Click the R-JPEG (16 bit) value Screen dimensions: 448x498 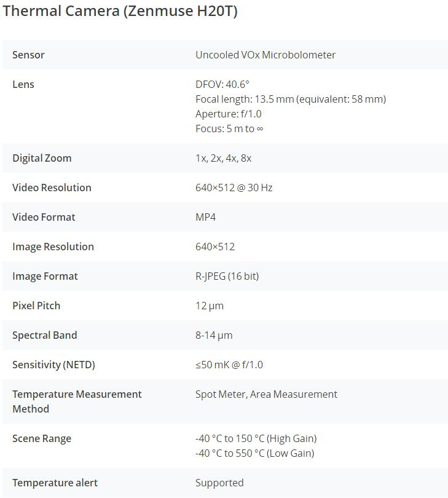(x=227, y=276)
